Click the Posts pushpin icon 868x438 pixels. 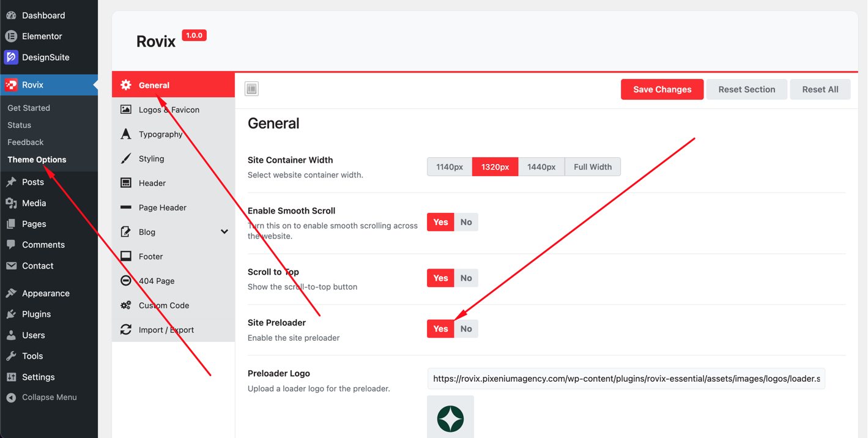[x=11, y=182]
